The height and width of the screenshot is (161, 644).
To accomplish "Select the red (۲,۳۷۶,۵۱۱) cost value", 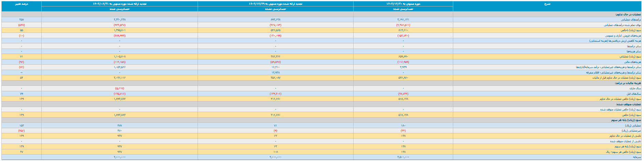I will [x=403, y=25].
